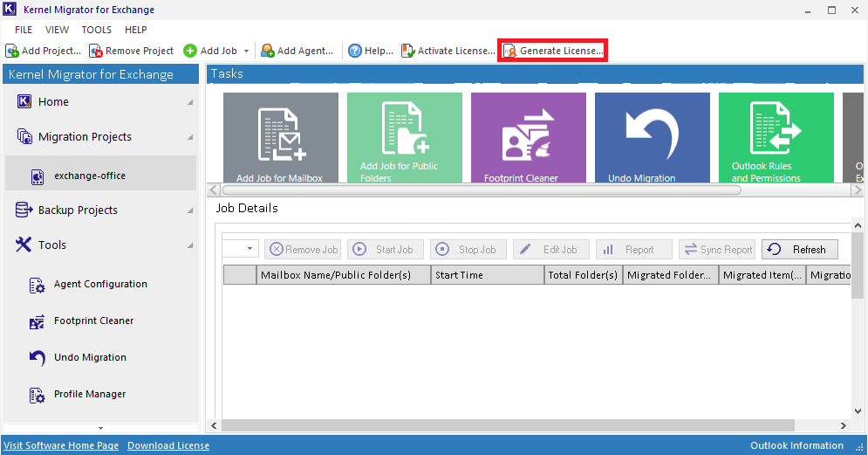Open the TOOLS menu
This screenshot has height=455, width=868.
click(x=96, y=30)
